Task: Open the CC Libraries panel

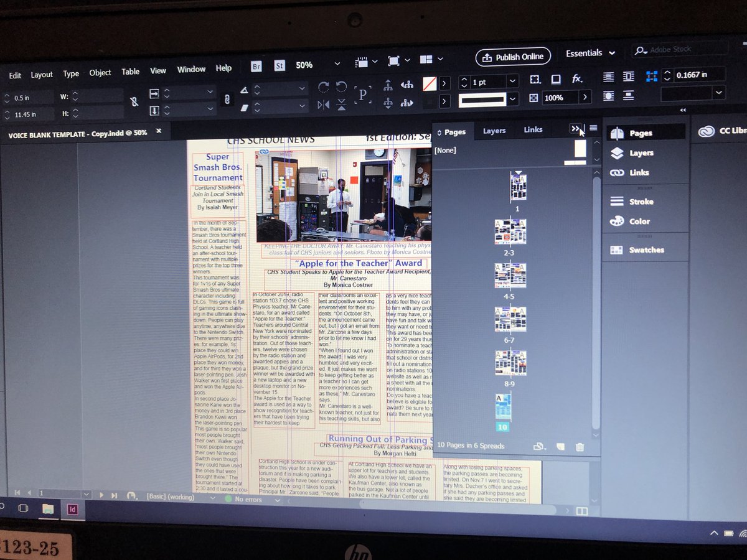Action: [x=722, y=131]
